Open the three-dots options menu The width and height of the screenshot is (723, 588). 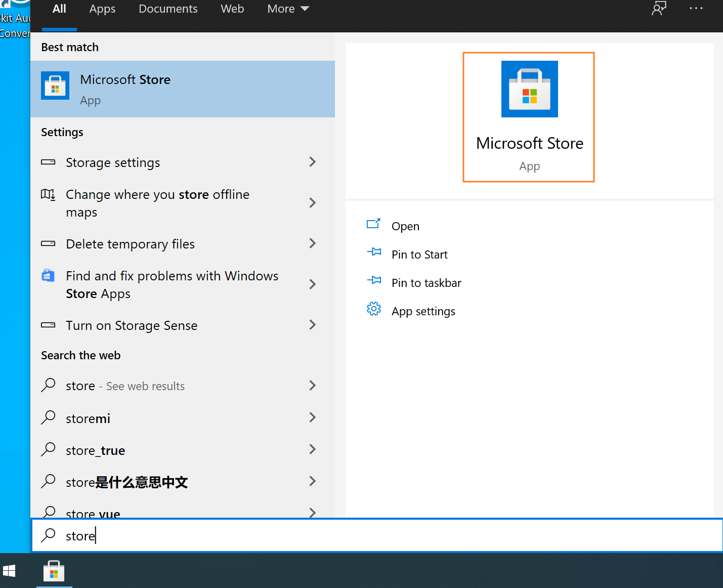tap(696, 8)
